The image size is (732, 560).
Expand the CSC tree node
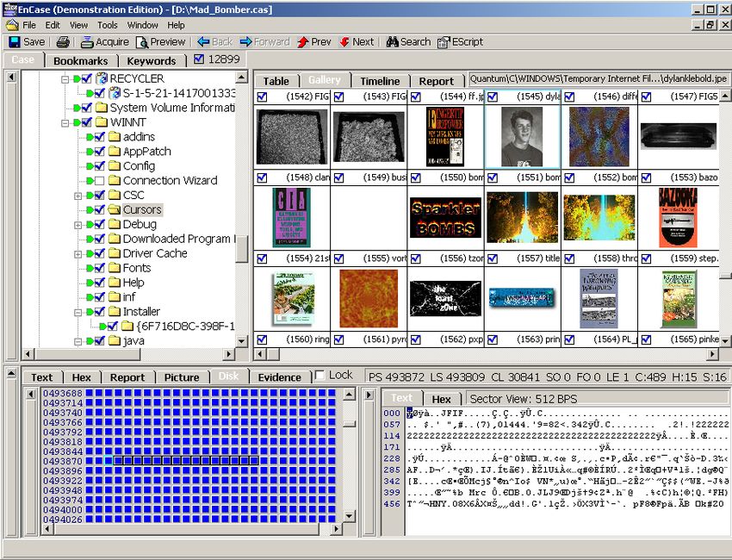pyautogui.click(x=78, y=196)
